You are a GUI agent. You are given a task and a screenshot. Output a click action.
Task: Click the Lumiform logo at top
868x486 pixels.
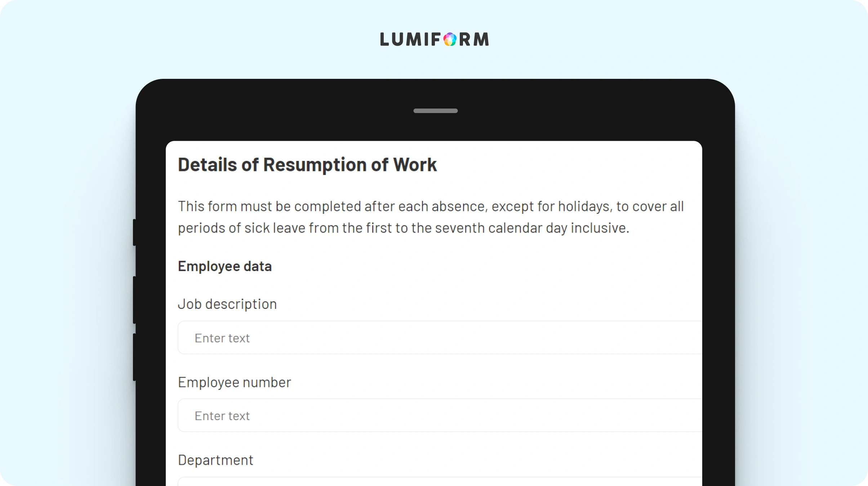[x=435, y=39]
